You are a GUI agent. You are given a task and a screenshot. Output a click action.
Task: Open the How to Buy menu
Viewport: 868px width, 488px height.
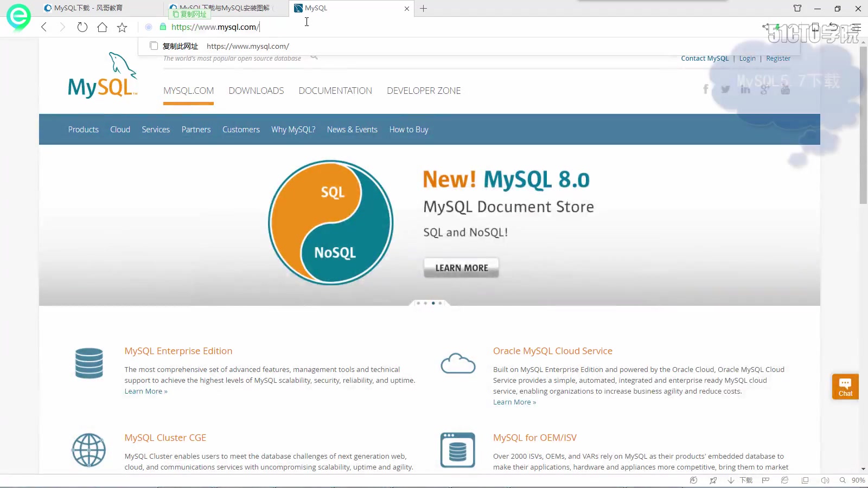[x=409, y=130]
